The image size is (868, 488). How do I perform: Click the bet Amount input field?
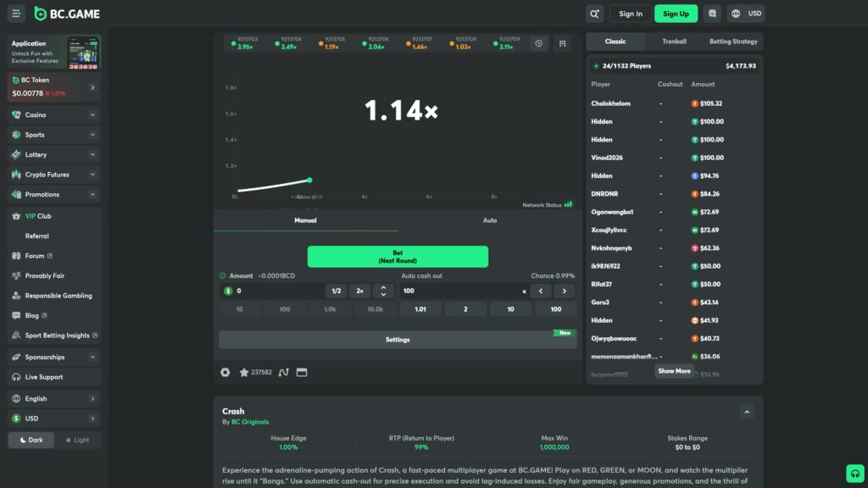pyautogui.click(x=278, y=291)
